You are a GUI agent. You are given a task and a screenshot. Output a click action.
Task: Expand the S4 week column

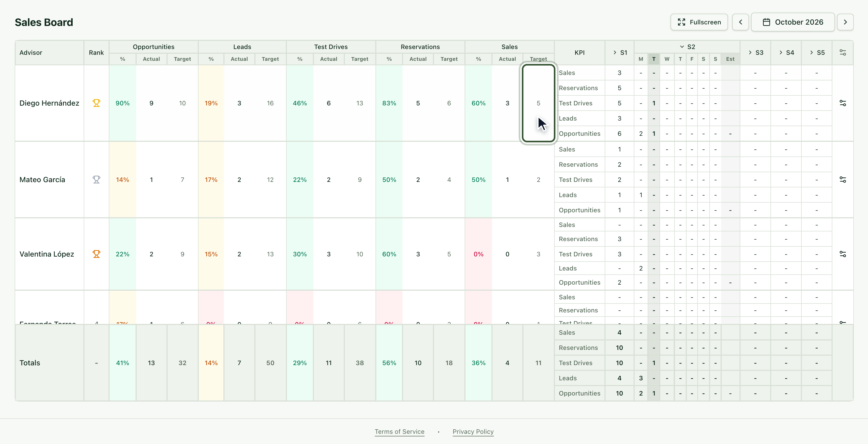coord(786,53)
